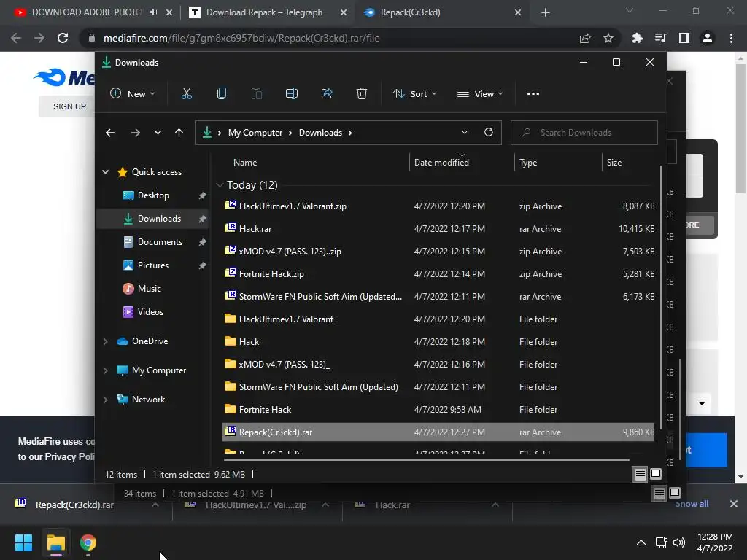Click the Cut scissors icon in Explorer toolbar
The height and width of the screenshot is (560, 747).
(x=186, y=94)
